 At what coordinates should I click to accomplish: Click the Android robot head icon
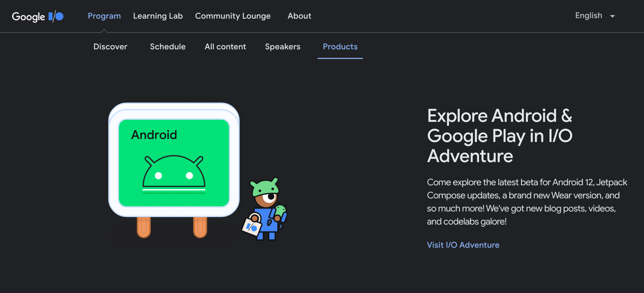[174, 174]
